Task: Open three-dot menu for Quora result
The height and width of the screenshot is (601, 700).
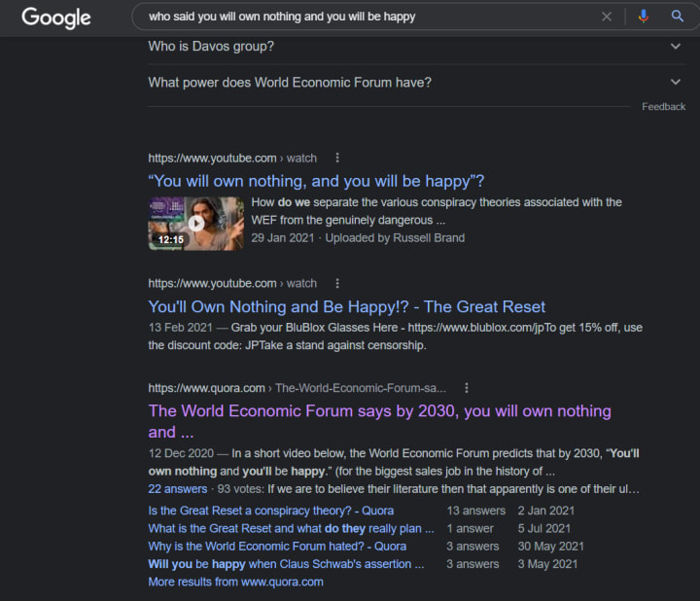Action: (467, 388)
